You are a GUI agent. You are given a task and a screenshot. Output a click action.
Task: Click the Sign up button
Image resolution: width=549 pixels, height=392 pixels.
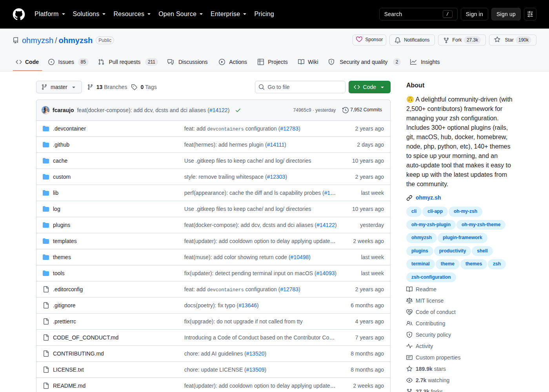pos(506,14)
